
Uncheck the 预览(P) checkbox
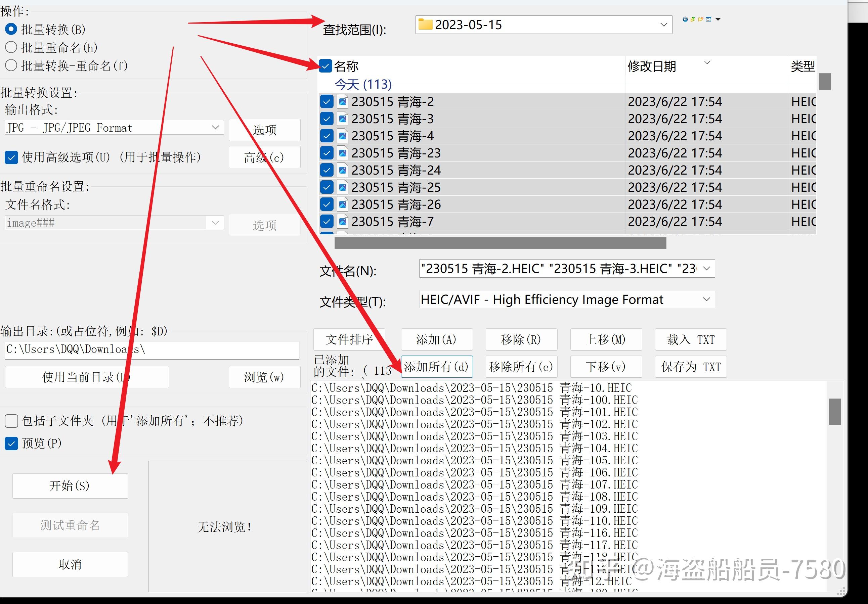click(11, 444)
